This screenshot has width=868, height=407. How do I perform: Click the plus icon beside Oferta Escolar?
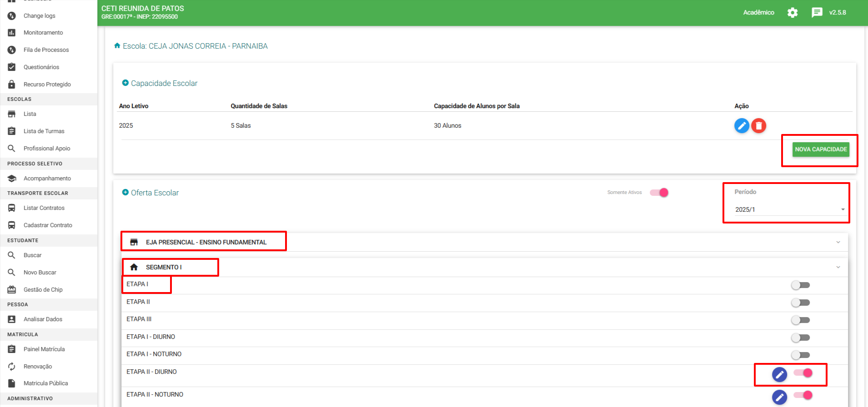pyautogui.click(x=125, y=193)
